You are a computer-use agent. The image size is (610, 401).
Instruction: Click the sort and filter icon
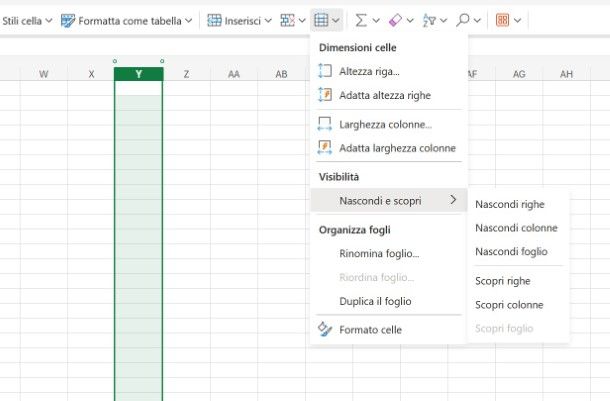(x=429, y=20)
